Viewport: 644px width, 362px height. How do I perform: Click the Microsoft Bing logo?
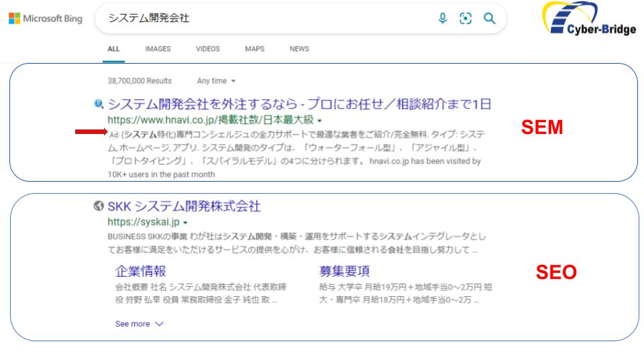click(45, 19)
